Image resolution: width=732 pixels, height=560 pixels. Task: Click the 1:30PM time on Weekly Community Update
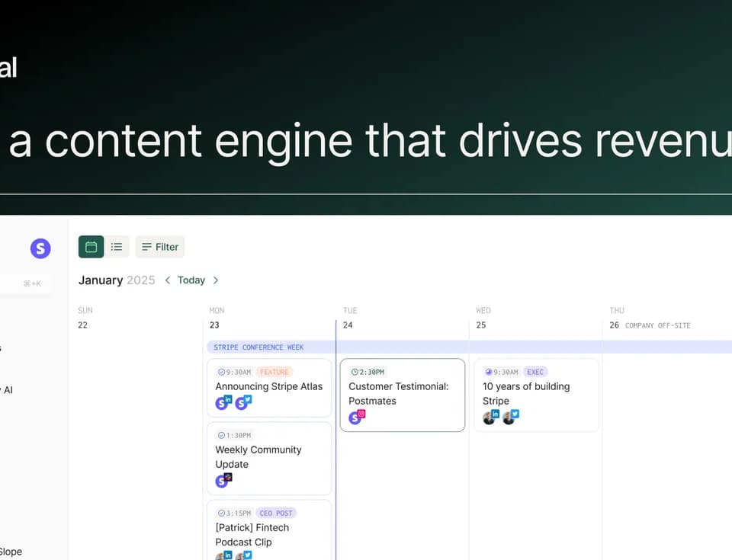coord(239,435)
